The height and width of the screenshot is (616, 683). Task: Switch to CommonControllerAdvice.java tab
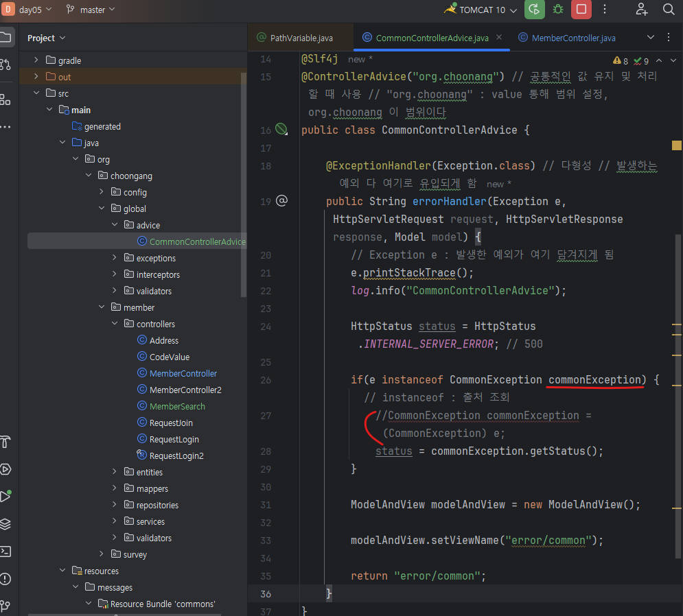tap(432, 38)
